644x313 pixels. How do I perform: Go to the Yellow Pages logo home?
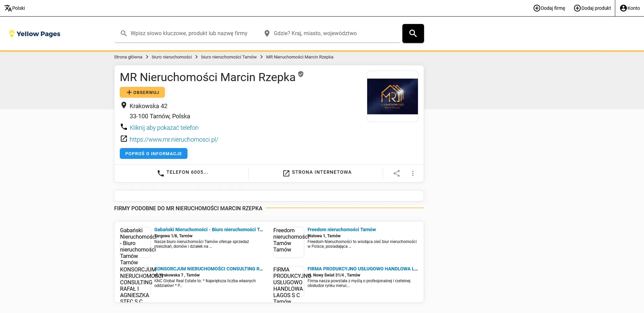pos(35,34)
